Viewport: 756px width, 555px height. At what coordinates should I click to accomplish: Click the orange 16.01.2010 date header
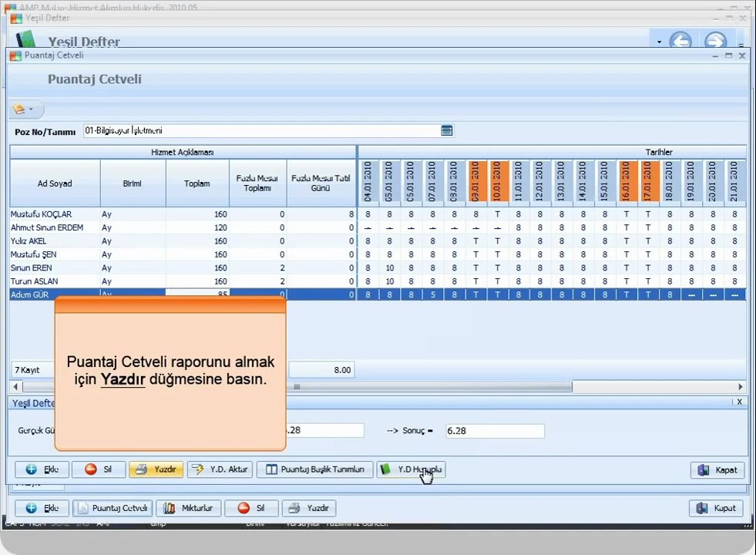pyautogui.click(x=627, y=181)
